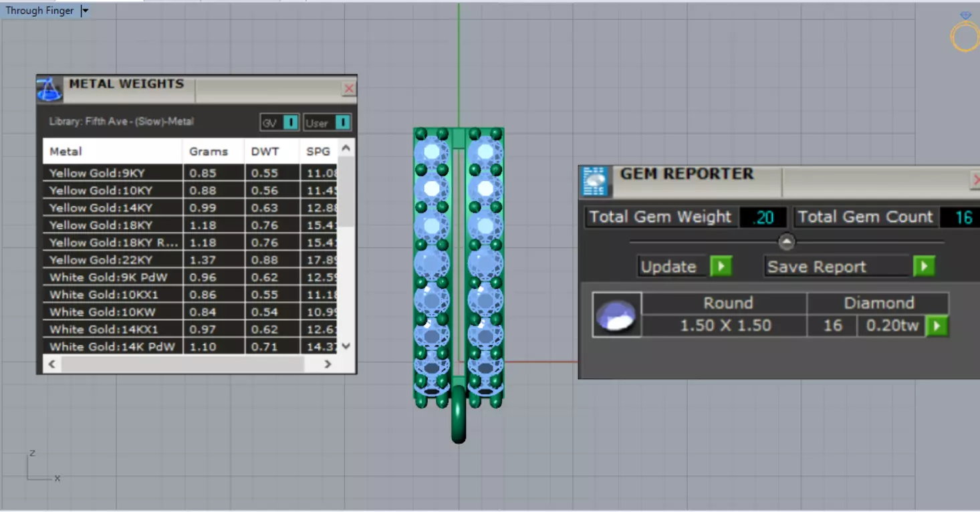Select the White Gold:14K PdW row
The image size is (980, 512).
point(191,346)
